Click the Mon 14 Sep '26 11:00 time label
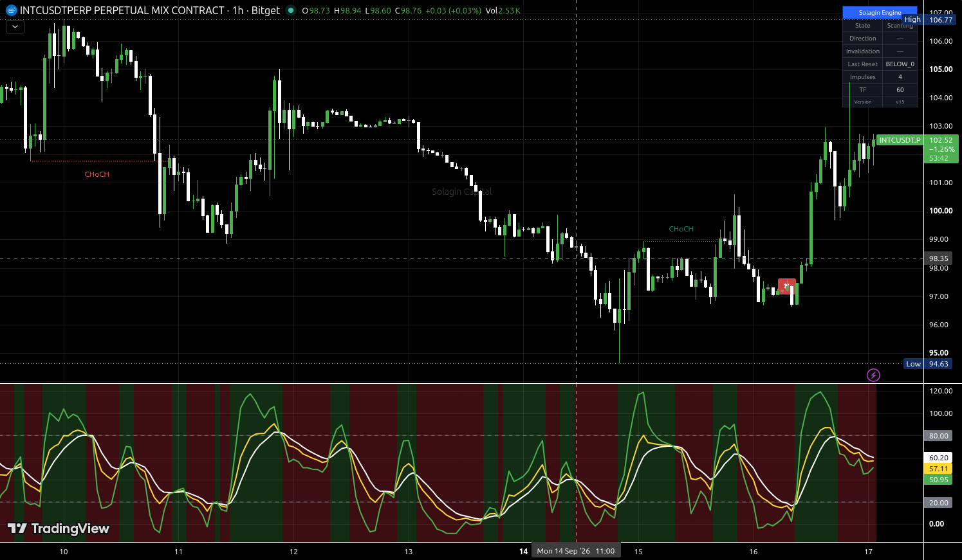This screenshot has width=962, height=560. tap(576, 551)
